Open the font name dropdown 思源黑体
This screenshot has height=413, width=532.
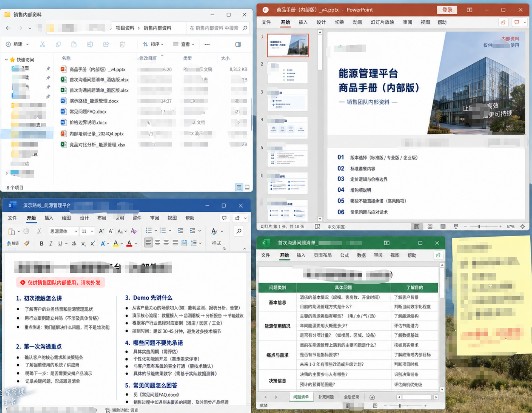pos(63,231)
